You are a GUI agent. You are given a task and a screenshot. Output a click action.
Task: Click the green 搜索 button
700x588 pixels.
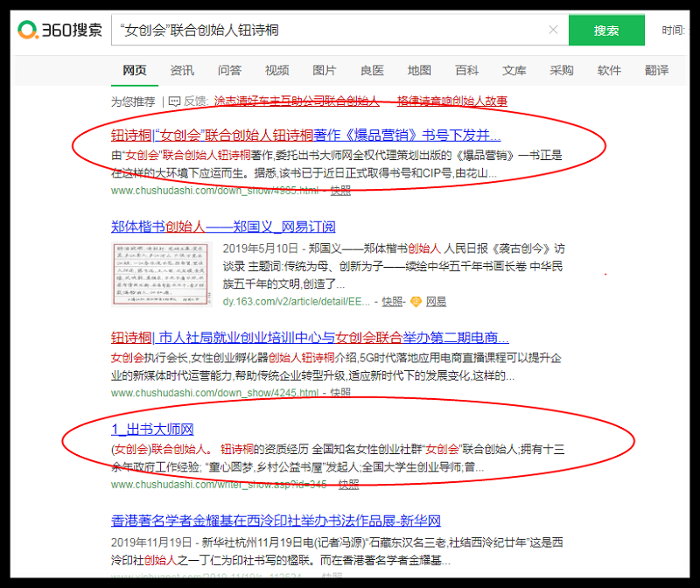click(x=605, y=31)
